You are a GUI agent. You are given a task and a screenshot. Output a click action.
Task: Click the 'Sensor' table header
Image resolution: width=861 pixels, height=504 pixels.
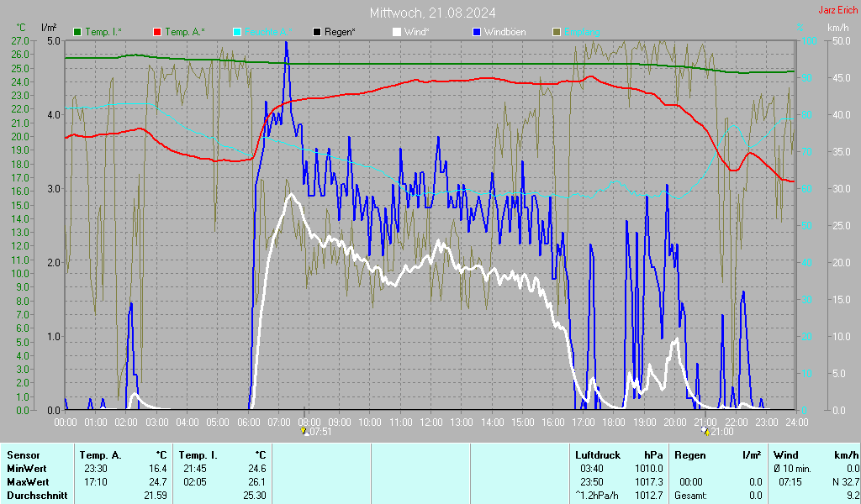[23, 455]
